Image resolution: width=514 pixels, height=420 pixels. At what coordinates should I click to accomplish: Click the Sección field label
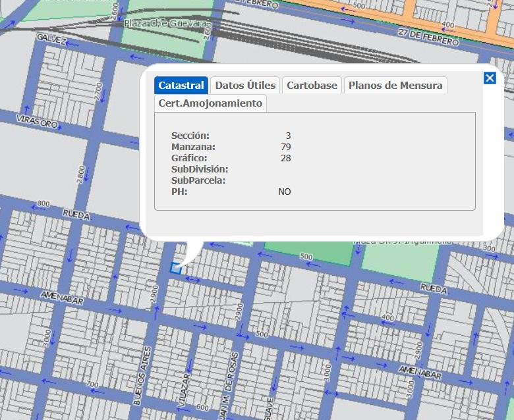pyautogui.click(x=190, y=136)
